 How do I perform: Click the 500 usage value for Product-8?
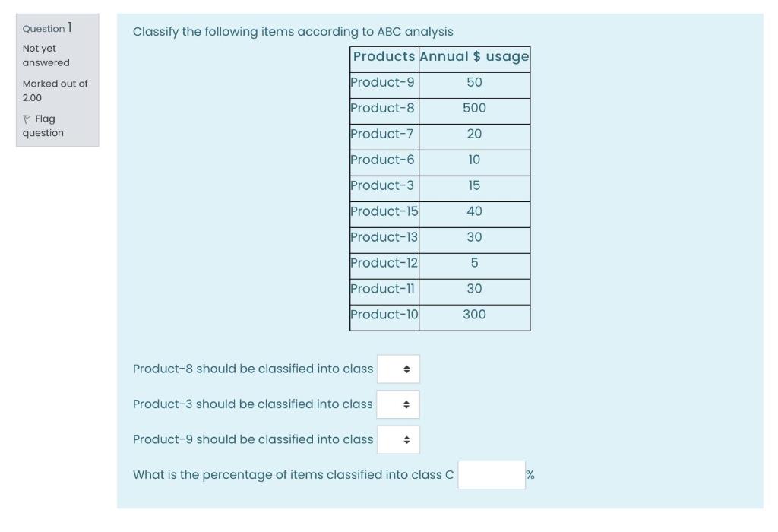473,106
